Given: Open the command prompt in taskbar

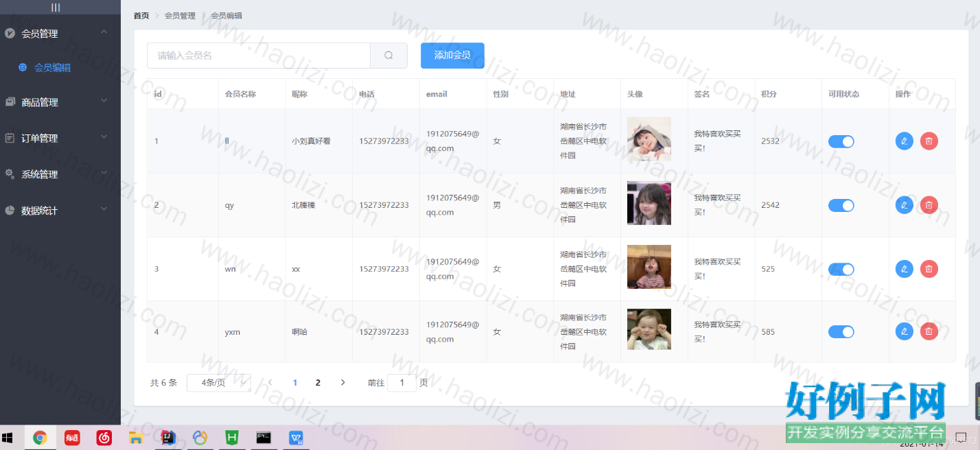Looking at the screenshot, I should [x=263, y=437].
